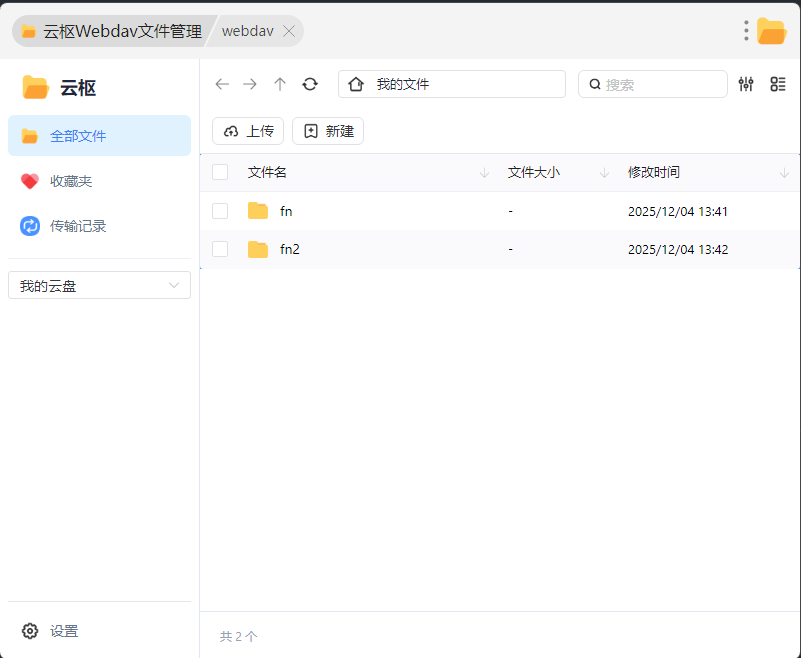The image size is (801, 658).
Task: Click the refresh icon in navigation bar
Action: pyautogui.click(x=310, y=84)
